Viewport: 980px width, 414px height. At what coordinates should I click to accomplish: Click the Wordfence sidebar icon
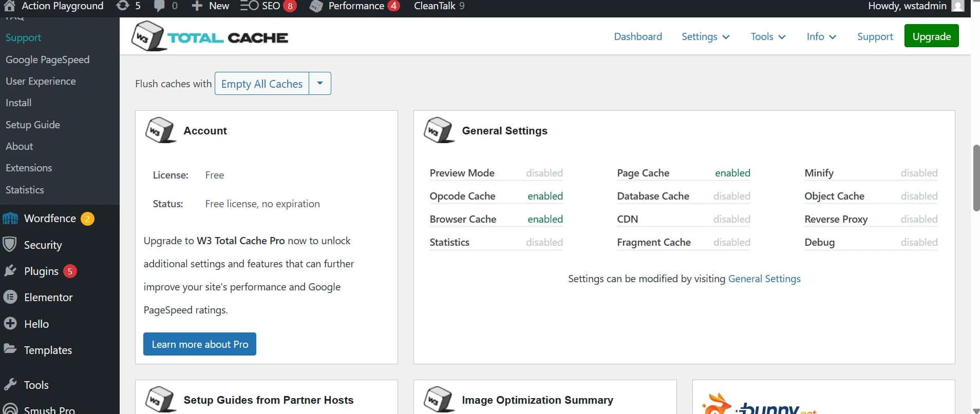pos(10,219)
